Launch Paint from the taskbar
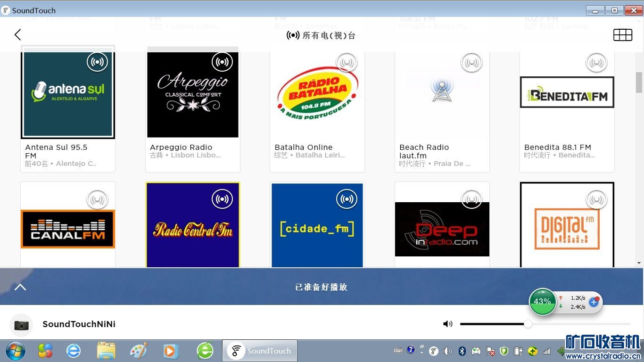The width and height of the screenshot is (644, 362). pyautogui.click(x=139, y=351)
